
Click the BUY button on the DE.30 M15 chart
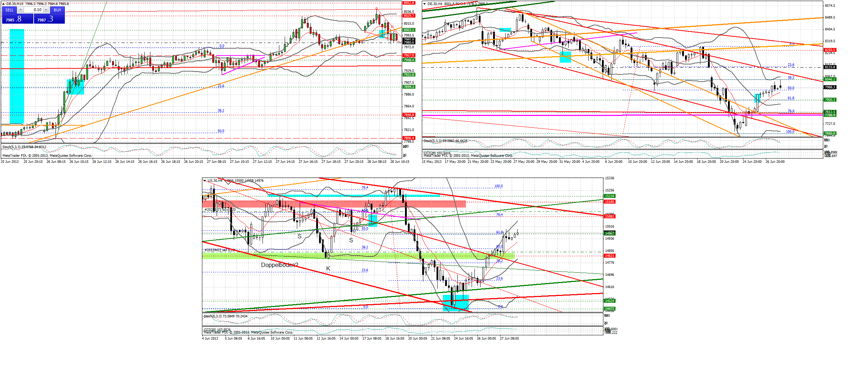pyautogui.click(x=57, y=10)
